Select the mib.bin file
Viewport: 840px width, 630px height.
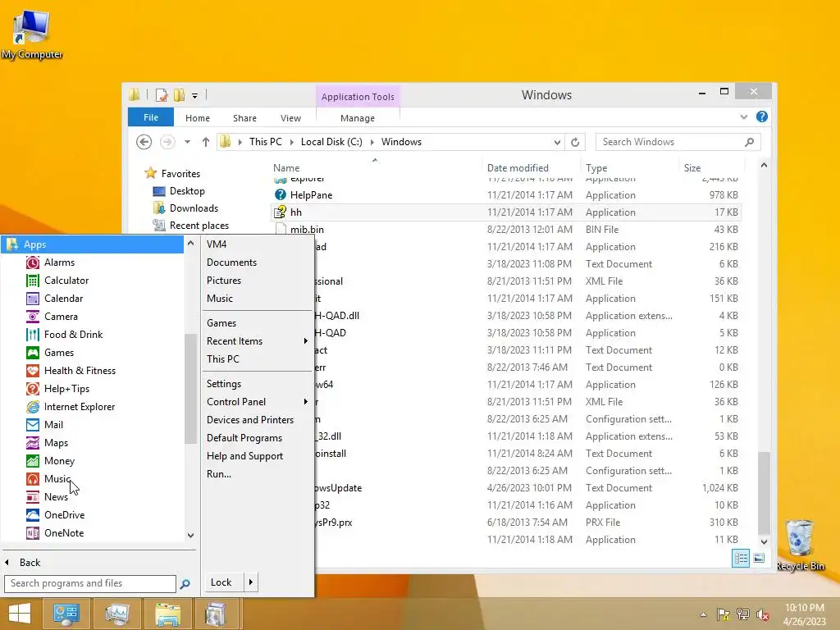(x=506, y=230)
